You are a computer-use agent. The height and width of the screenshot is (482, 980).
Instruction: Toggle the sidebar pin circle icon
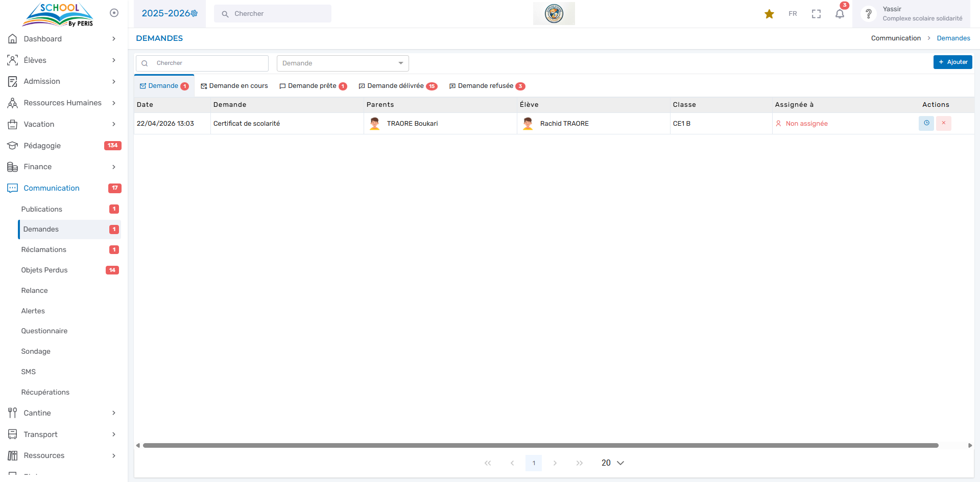coord(114,13)
